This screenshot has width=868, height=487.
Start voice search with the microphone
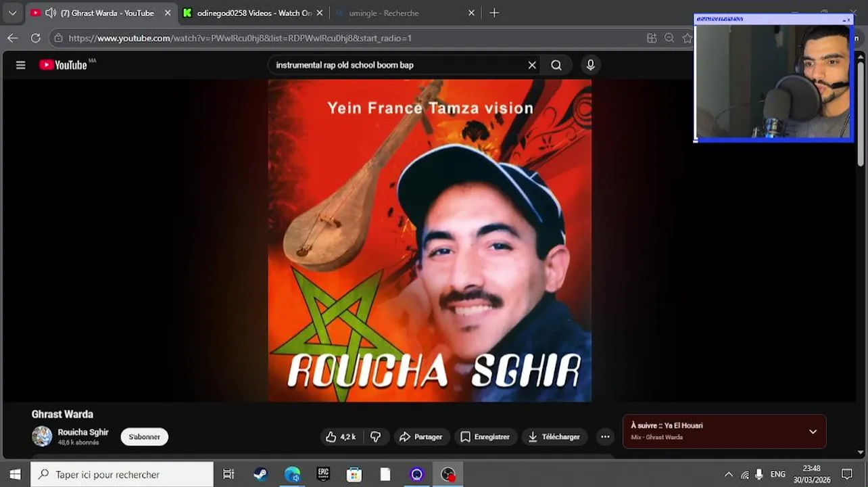click(590, 65)
